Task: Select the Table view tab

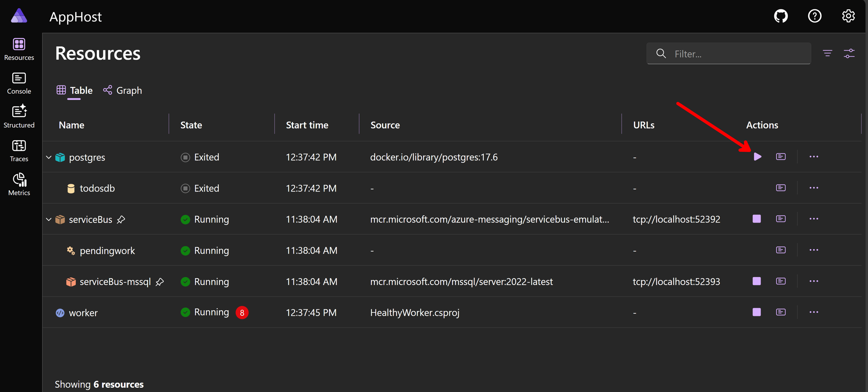Action: click(75, 90)
